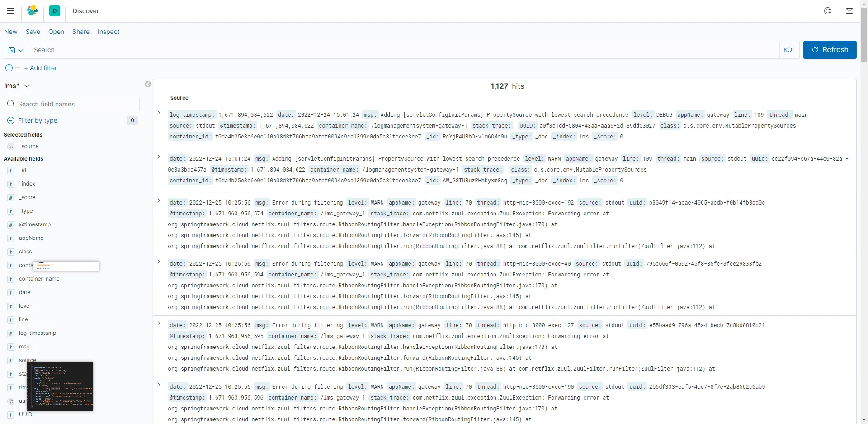Expand the second log document row
This screenshot has height=424, width=868.
coord(159,157)
